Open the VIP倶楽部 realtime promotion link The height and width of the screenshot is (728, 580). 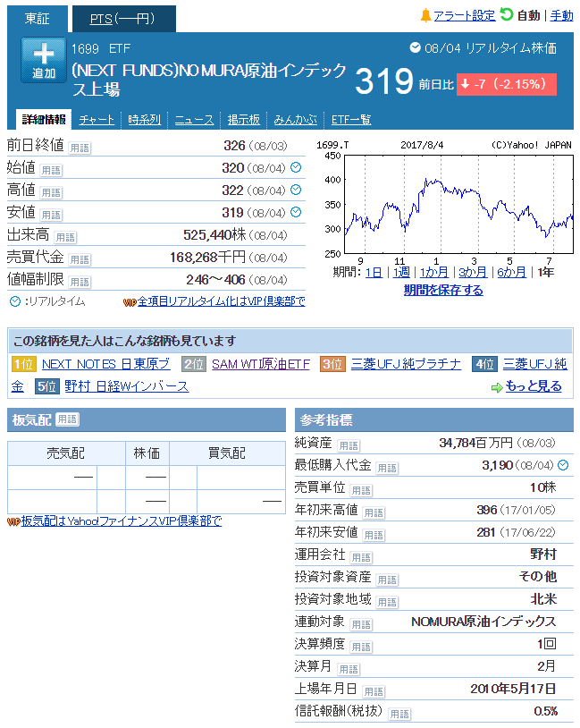221,301
